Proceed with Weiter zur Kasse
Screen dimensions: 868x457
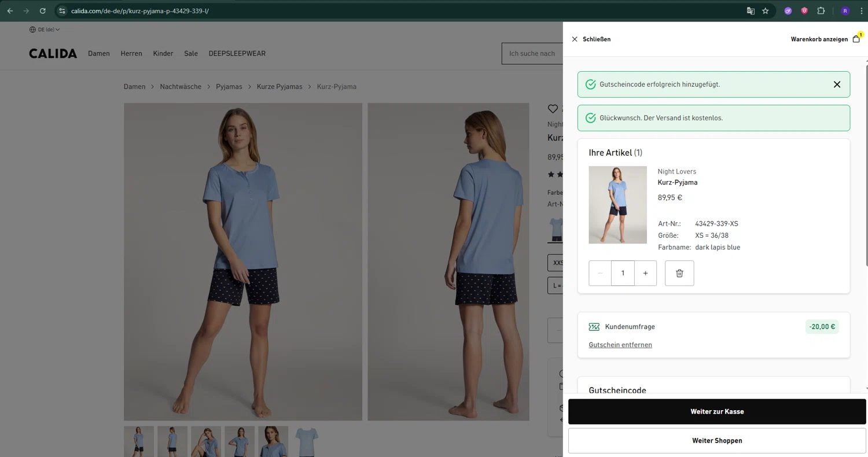tap(717, 412)
